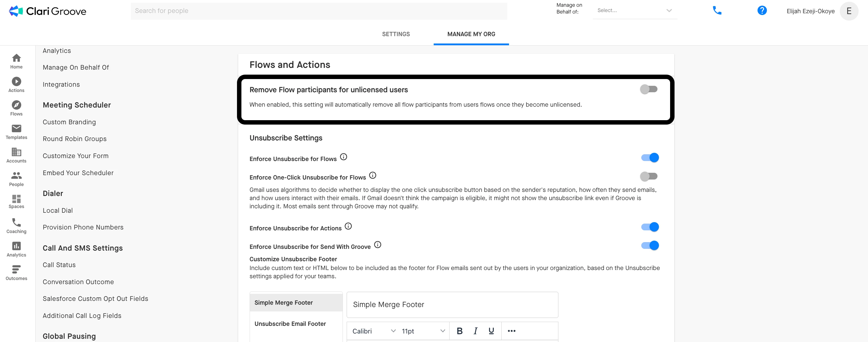Open the help question mark icon
The height and width of the screenshot is (342, 868).
coord(762,11)
